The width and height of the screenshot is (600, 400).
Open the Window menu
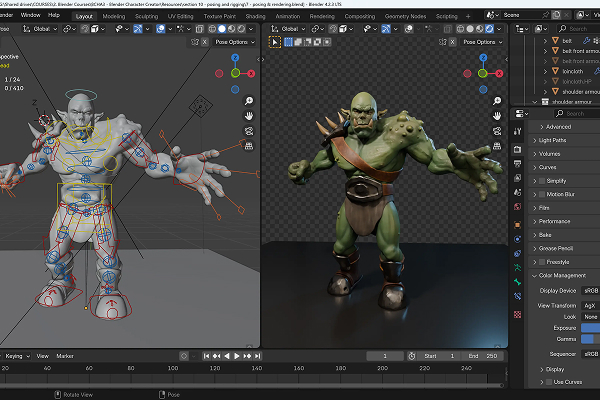tap(31, 16)
